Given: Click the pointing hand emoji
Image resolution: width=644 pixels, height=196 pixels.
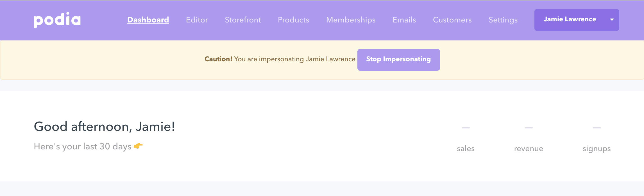Looking at the screenshot, I should (x=138, y=146).
